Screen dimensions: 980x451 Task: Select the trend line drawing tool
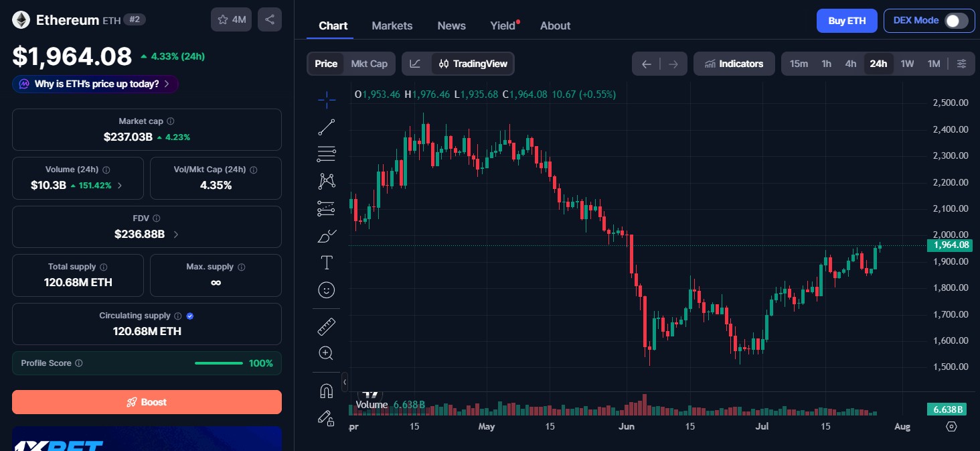tap(326, 127)
